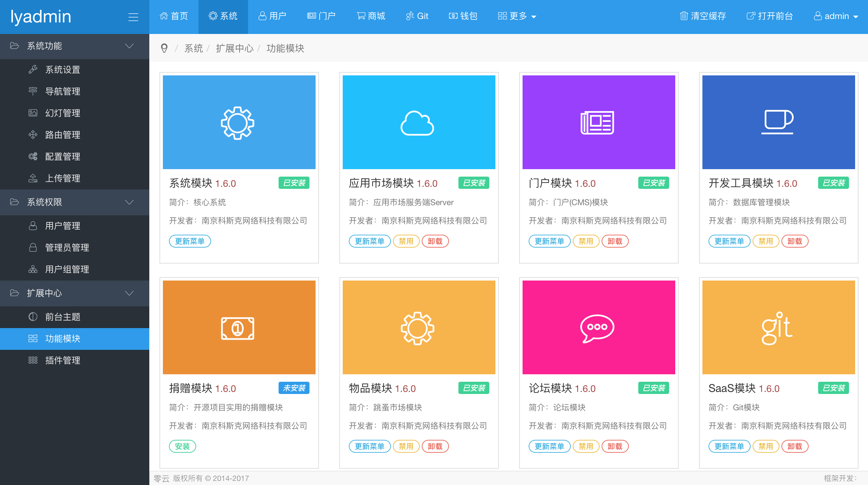The height and width of the screenshot is (485, 868).
Task: Switch to the 商城 top menu
Action: (x=371, y=16)
